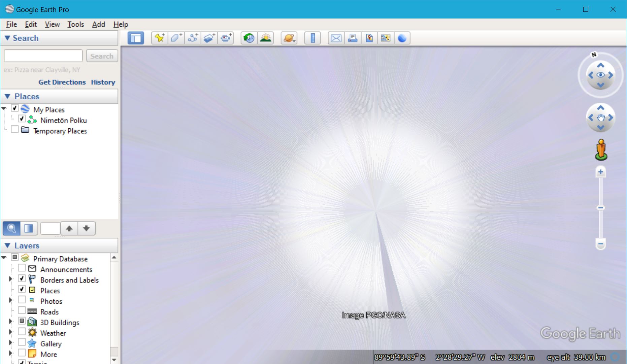Open the Help menu
This screenshot has width=627, height=364.
coord(121,24)
